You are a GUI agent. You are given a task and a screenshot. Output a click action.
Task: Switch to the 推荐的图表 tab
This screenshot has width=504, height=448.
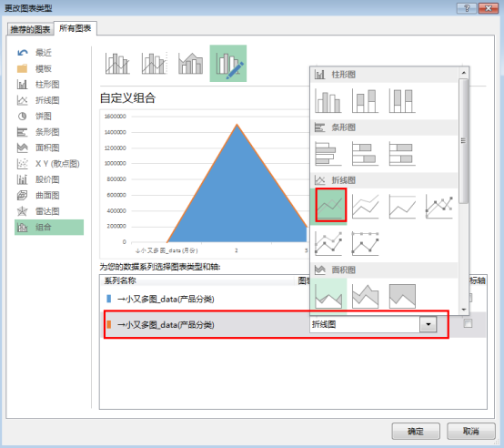pyautogui.click(x=30, y=29)
